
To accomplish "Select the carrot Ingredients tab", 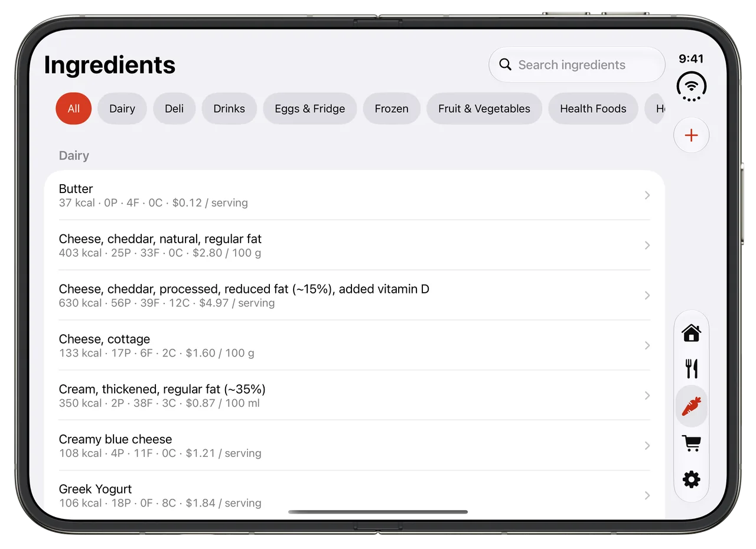I will click(x=691, y=406).
